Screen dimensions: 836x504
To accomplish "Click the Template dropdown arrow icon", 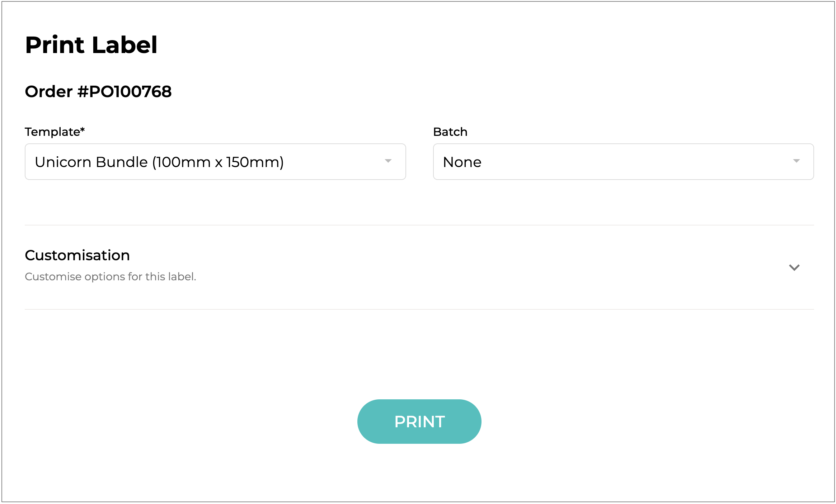I will [388, 161].
